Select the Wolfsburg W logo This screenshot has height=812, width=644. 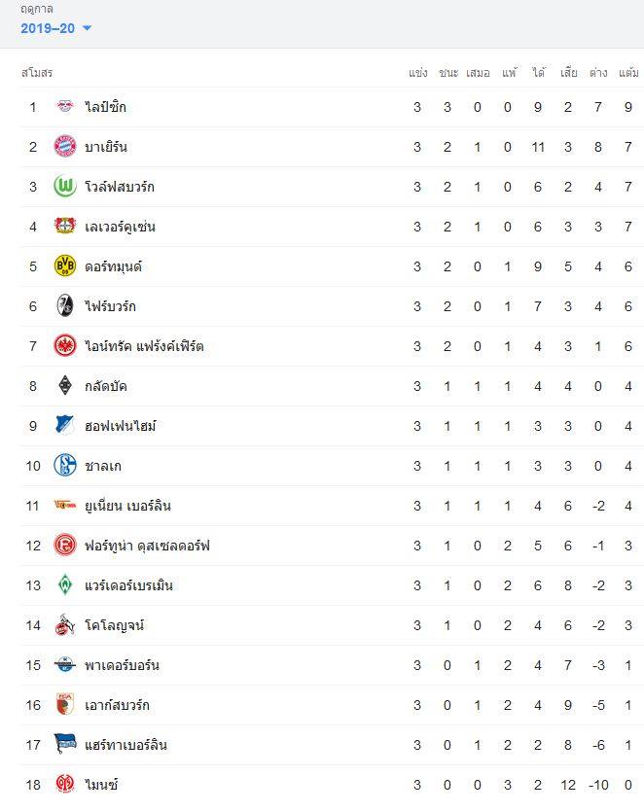coord(65,187)
